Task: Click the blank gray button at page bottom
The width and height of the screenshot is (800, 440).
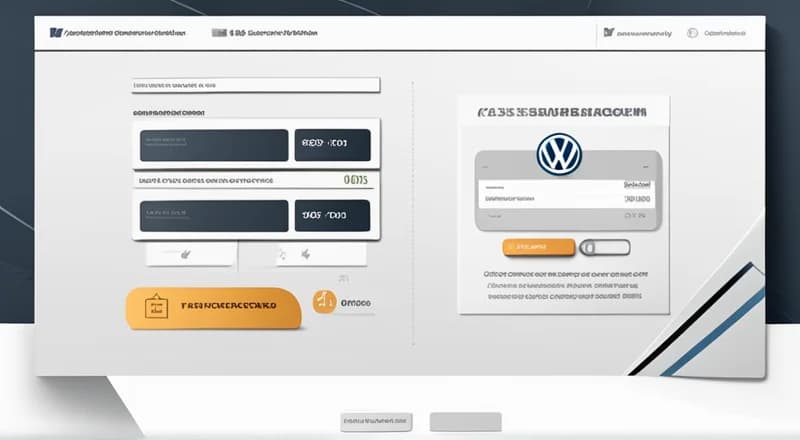Action: point(465,422)
